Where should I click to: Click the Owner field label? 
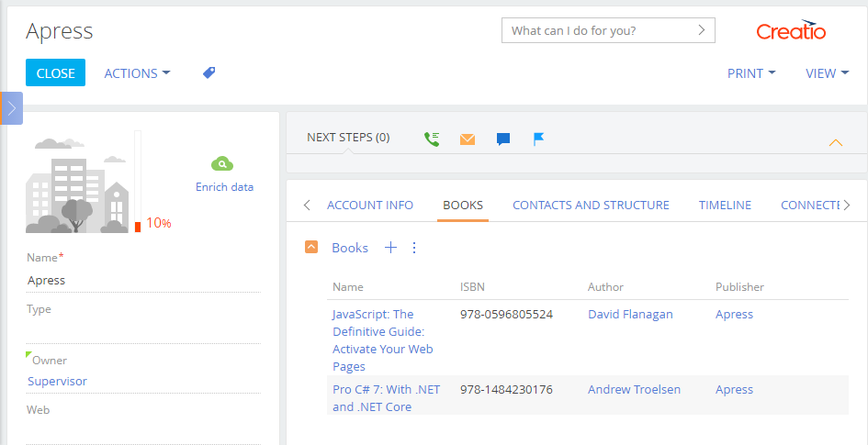point(50,361)
